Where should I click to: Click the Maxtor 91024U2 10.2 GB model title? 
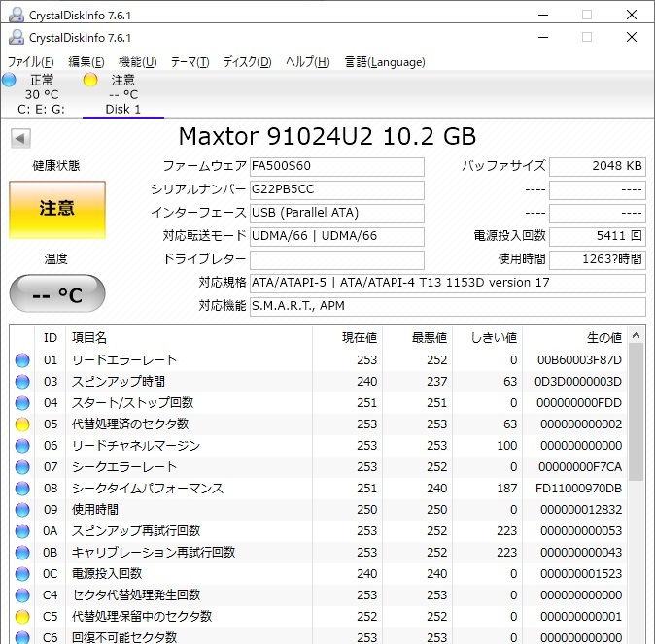pyautogui.click(x=327, y=137)
